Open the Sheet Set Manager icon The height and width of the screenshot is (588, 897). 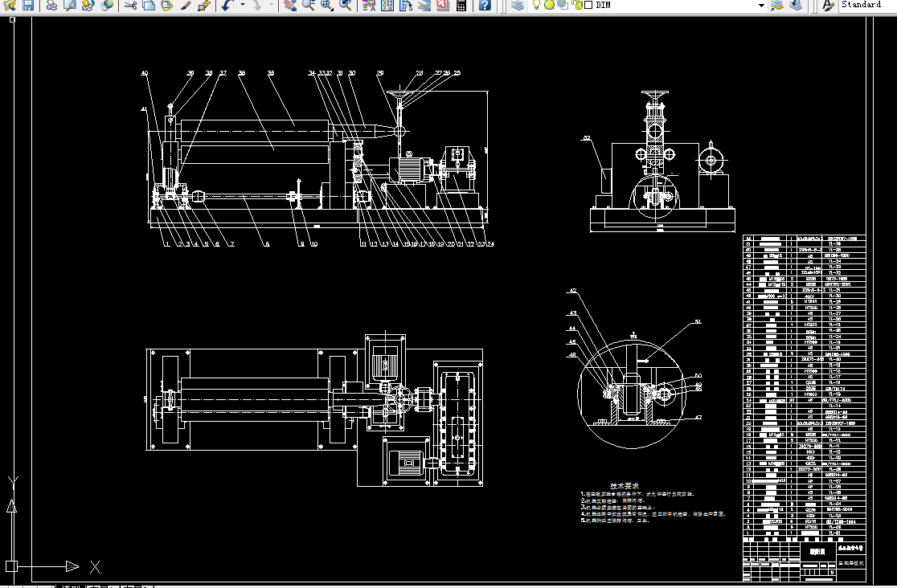(424, 5)
